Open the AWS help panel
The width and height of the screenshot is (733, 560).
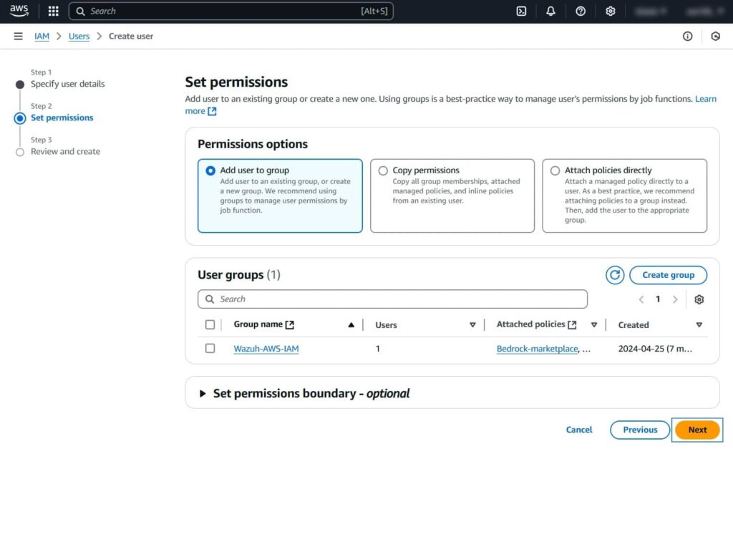point(580,11)
